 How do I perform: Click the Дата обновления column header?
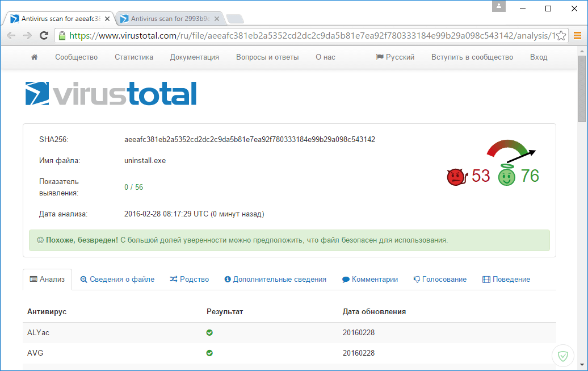[x=374, y=312]
